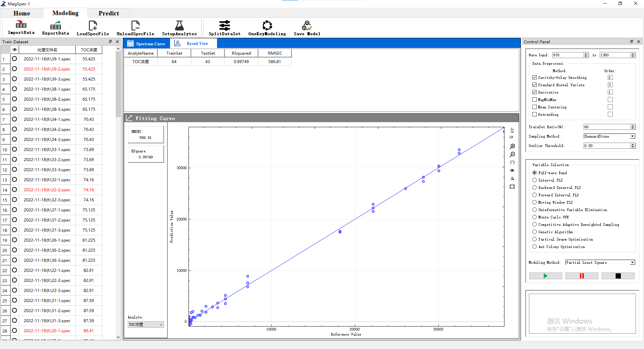Enable Mean Centering checkbox
Screen dimensions: 644x349
coord(534,107)
